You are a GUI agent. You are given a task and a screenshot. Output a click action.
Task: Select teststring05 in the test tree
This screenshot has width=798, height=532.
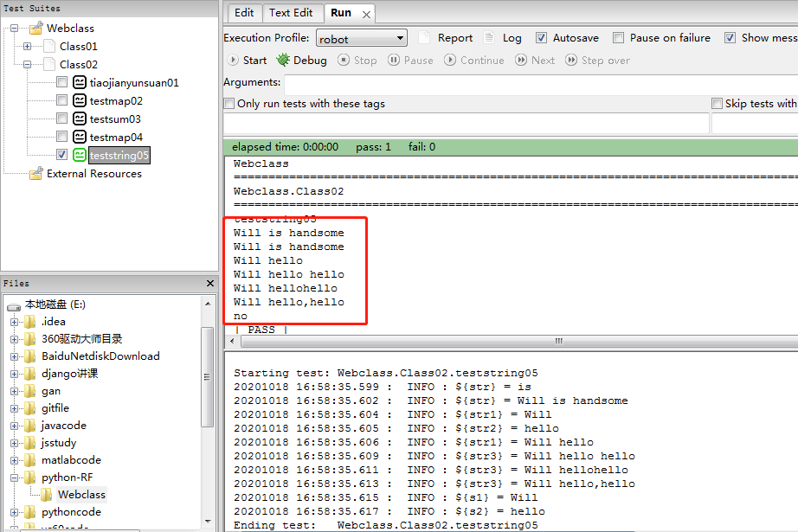[119, 155]
